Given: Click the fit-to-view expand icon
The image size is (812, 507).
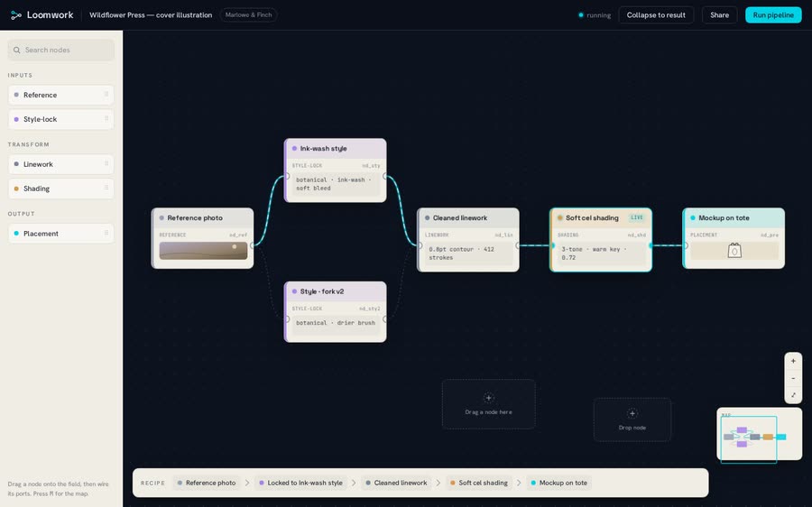Looking at the screenshot, I should point(793,395).
